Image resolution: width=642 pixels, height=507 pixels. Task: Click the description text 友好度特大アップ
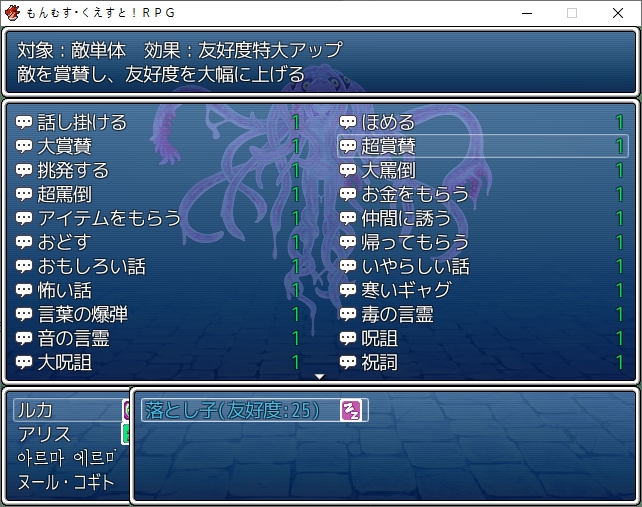click(270, 50)
